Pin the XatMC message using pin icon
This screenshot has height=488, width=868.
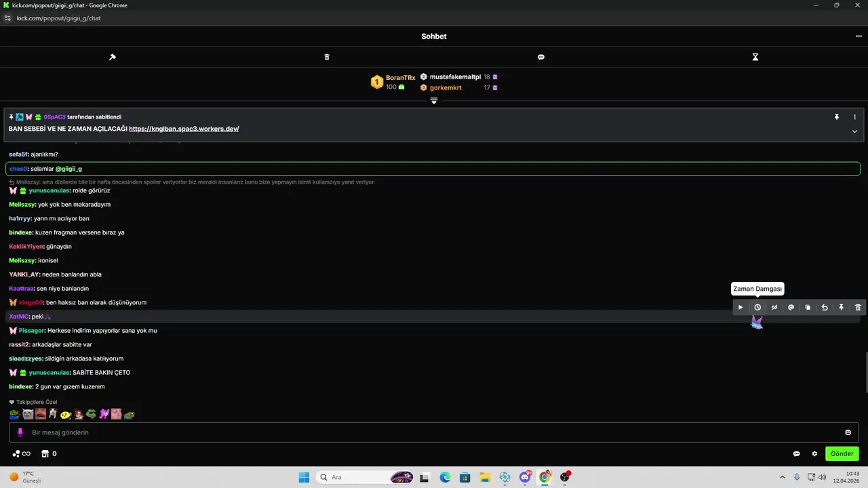tap(841, 308)
